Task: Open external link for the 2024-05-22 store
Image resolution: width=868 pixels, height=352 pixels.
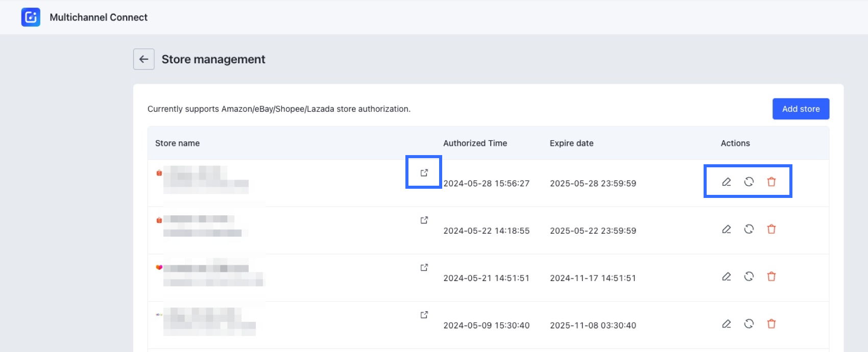Action: 424,220
